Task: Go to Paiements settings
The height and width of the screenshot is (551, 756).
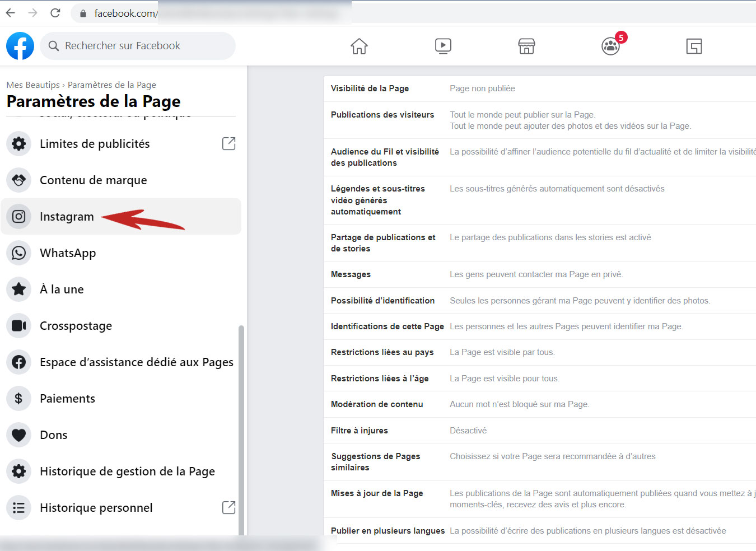Action: (x=67, y=399)
